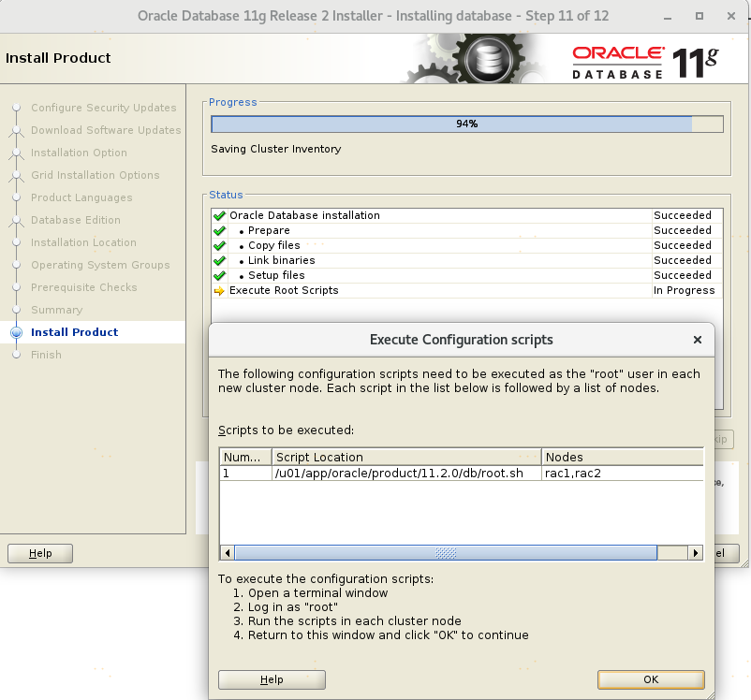Screen dimensions: 751x700
Task: Click the green check next to Copy files
Action: click(219, 245)
